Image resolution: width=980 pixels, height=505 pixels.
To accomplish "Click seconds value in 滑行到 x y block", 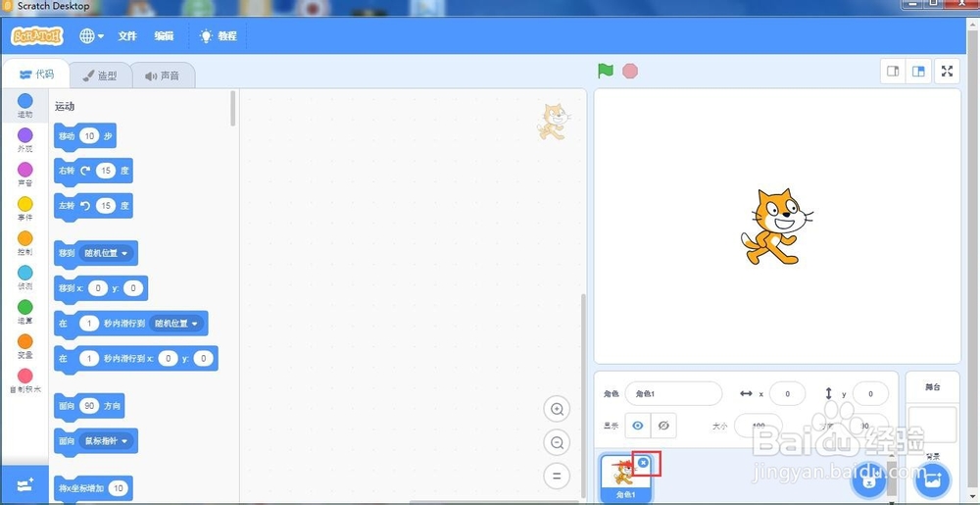I will click(89, 358).
